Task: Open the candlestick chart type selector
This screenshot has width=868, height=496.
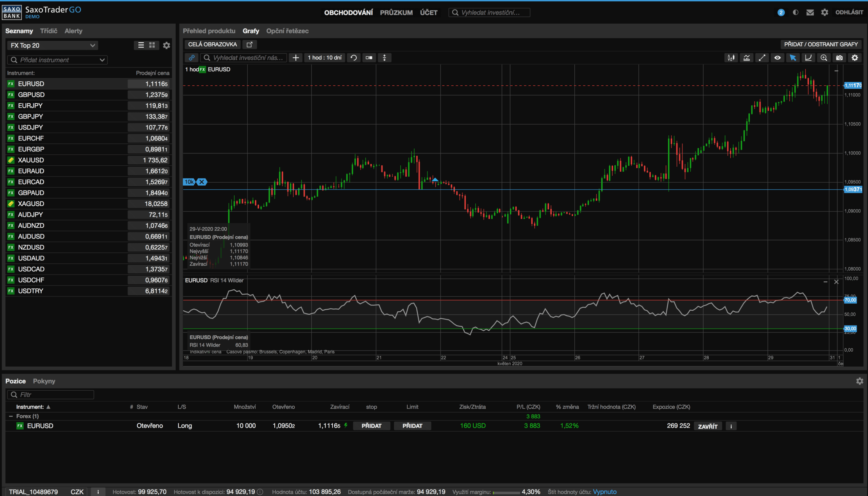Action: tap(731, 58)
